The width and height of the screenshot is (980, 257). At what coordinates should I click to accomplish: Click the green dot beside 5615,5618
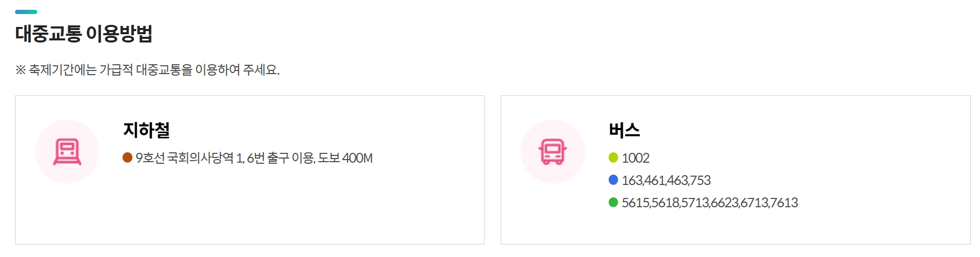[613, 202]
